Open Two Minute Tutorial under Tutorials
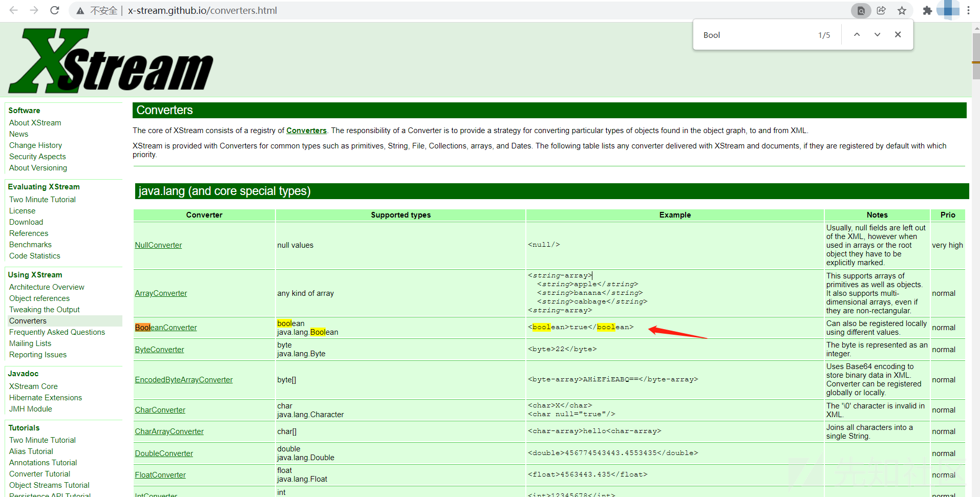 point(42,440)
